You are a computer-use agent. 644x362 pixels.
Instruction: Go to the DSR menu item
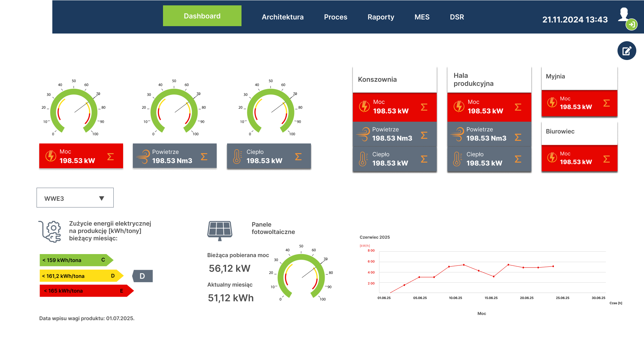tap(457, 17)
